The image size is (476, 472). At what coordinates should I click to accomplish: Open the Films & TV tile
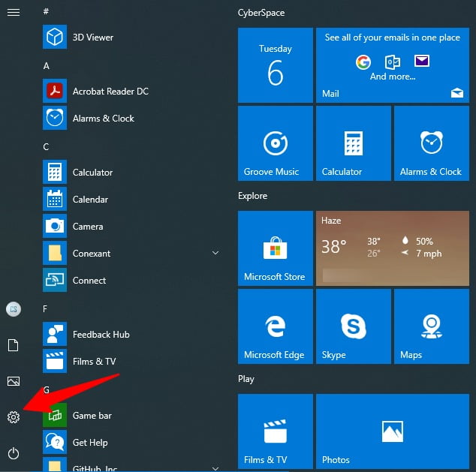pyautogui.click(x=276, y=431)
